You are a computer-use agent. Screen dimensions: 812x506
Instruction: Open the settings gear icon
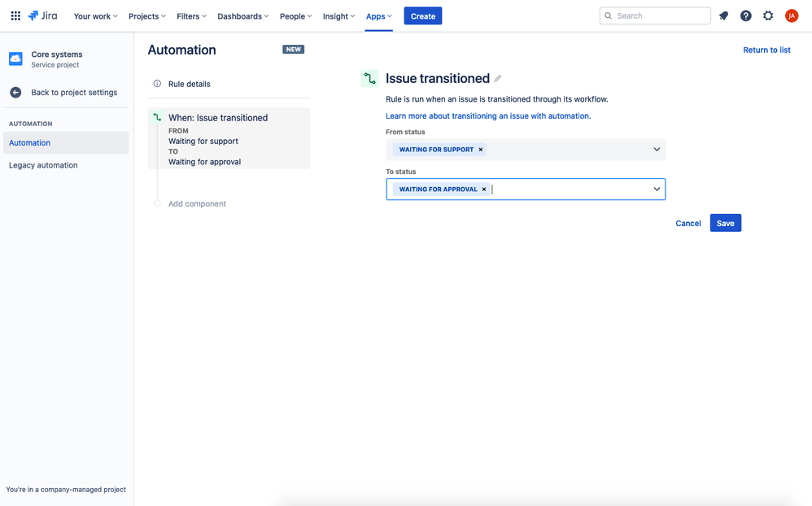tap(768, 16)
